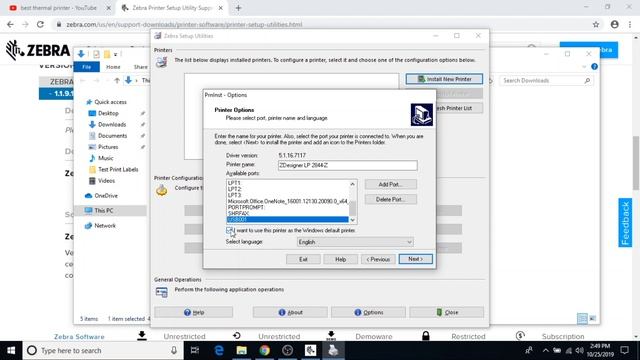Click About button in Zebra Setup Utilities
Image resolution: width=640 pixels, height=360 pixels.
[x=290, y=312]
